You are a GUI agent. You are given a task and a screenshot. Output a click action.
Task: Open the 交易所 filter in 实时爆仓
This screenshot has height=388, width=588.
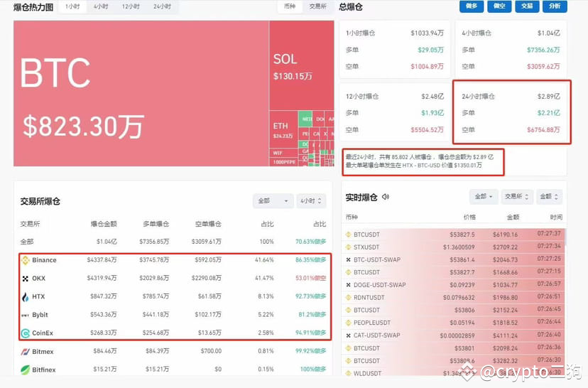point(516,197)
